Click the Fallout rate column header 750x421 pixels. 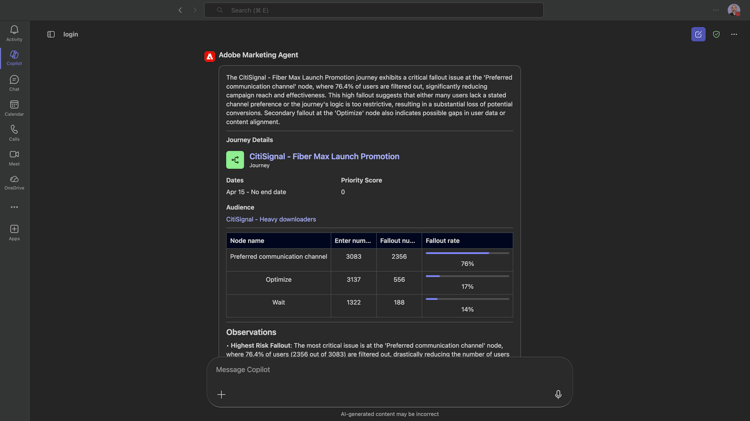tap(467, 241)
